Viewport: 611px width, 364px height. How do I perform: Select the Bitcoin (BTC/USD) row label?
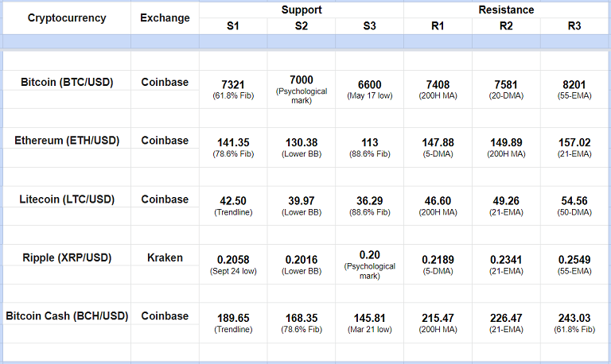(67, 81)
